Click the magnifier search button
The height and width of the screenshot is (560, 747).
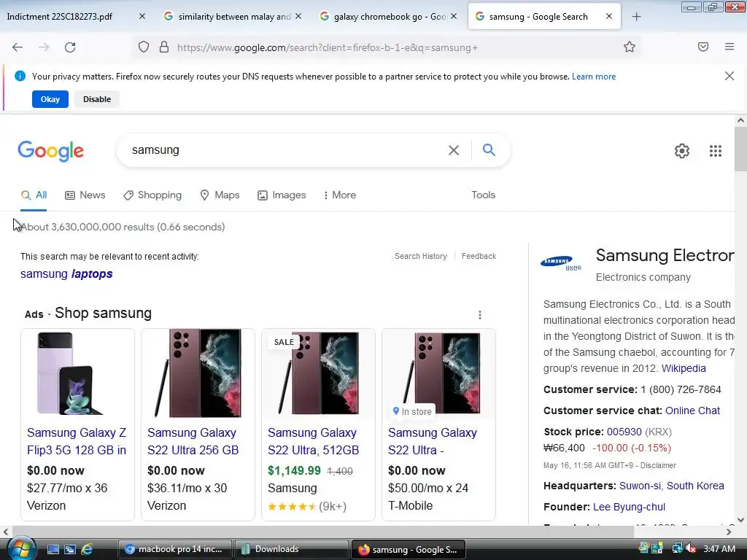[x=489, y=150]
